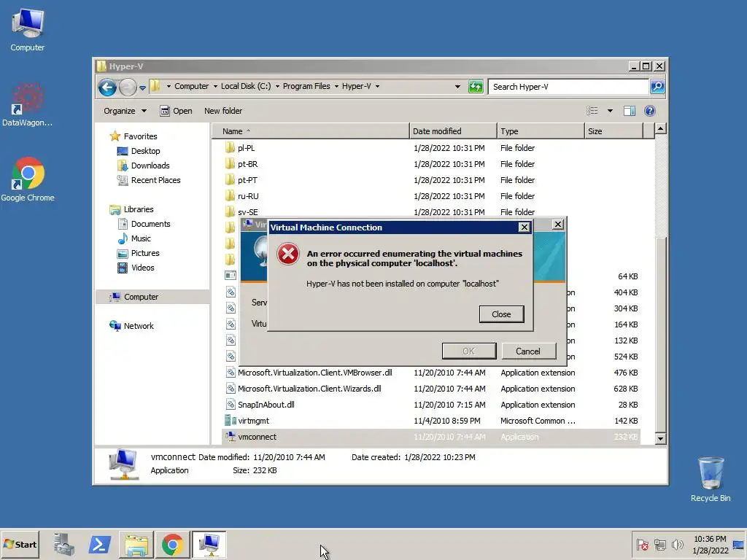This screenshot has height=560, width=747.
Task: Open the Organize menu
Action: [125, 111]
